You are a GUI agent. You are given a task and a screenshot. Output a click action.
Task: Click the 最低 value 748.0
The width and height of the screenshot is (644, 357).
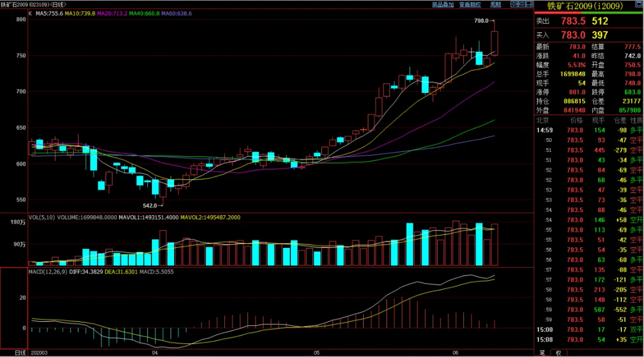tap(633, 83)
